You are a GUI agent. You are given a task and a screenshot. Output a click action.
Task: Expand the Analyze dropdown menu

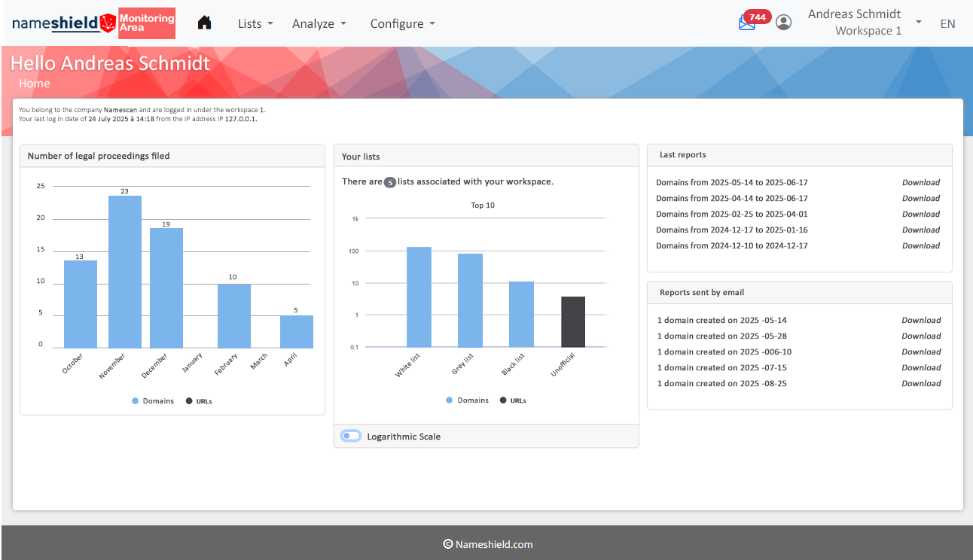coord(319,23)
